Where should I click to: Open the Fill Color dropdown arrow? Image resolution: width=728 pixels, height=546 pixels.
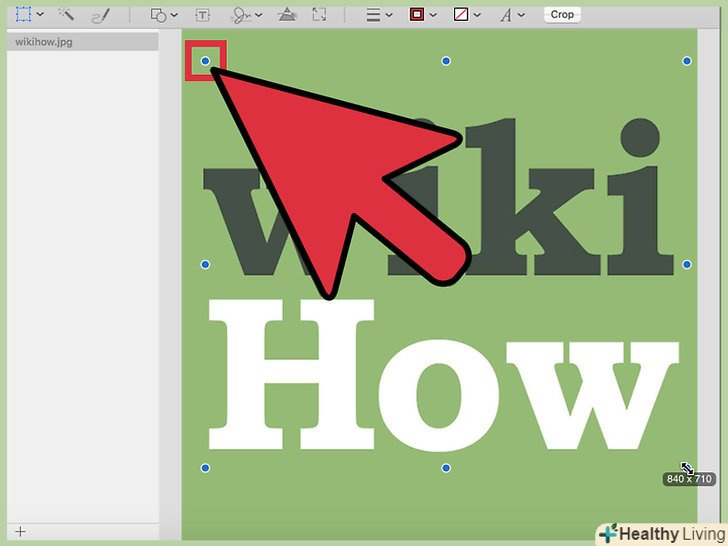tap(477, 15)
